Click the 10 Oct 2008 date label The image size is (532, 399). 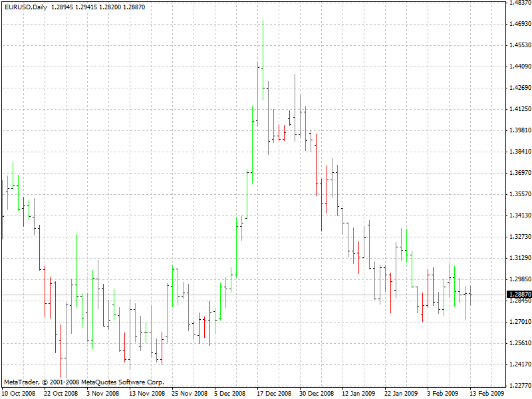[20, 392]
